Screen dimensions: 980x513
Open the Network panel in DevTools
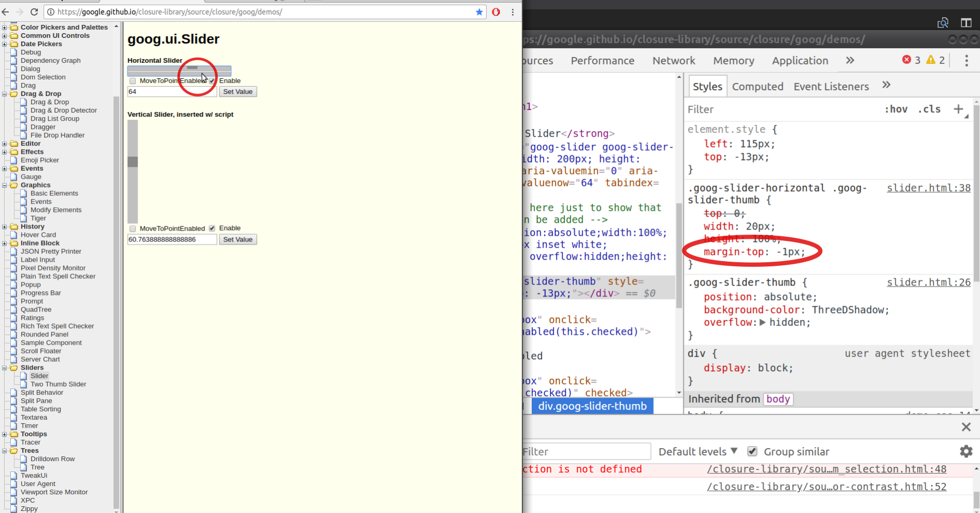pyautogui.click(x=673, y=60)
